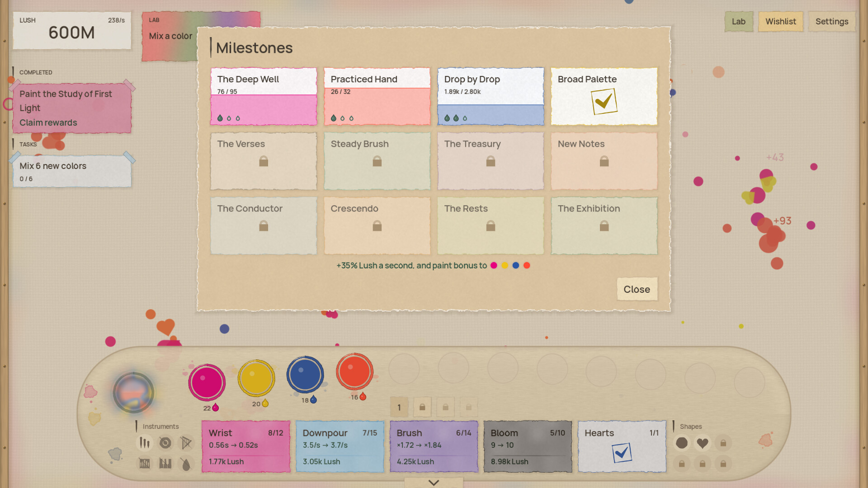Click the '1.89k / 2.80k' progress text
Viewport: 868px width, 488px height.
pos(462,92)
